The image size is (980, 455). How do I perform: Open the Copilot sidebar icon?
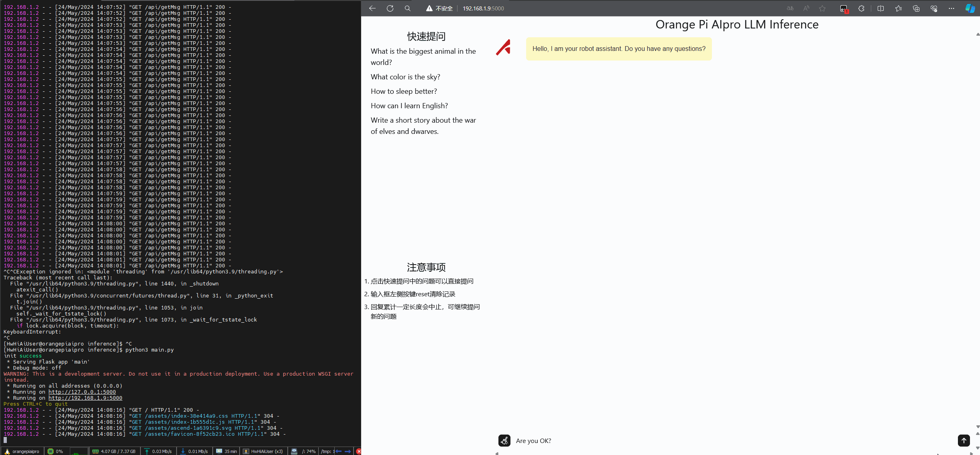[x=970, y=8]
